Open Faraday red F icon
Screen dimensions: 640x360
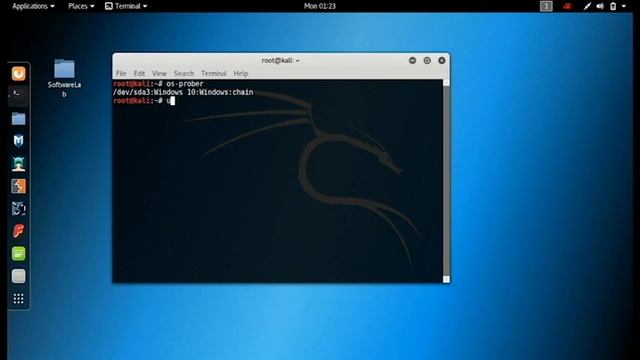(18, 231)
